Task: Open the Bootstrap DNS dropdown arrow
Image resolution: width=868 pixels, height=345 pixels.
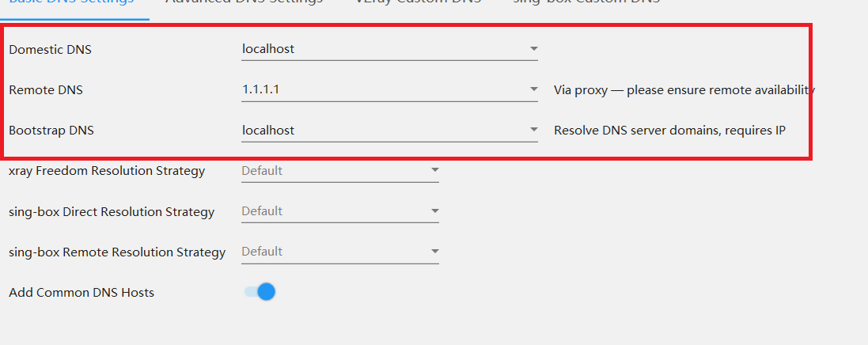Action: (533, 130)
